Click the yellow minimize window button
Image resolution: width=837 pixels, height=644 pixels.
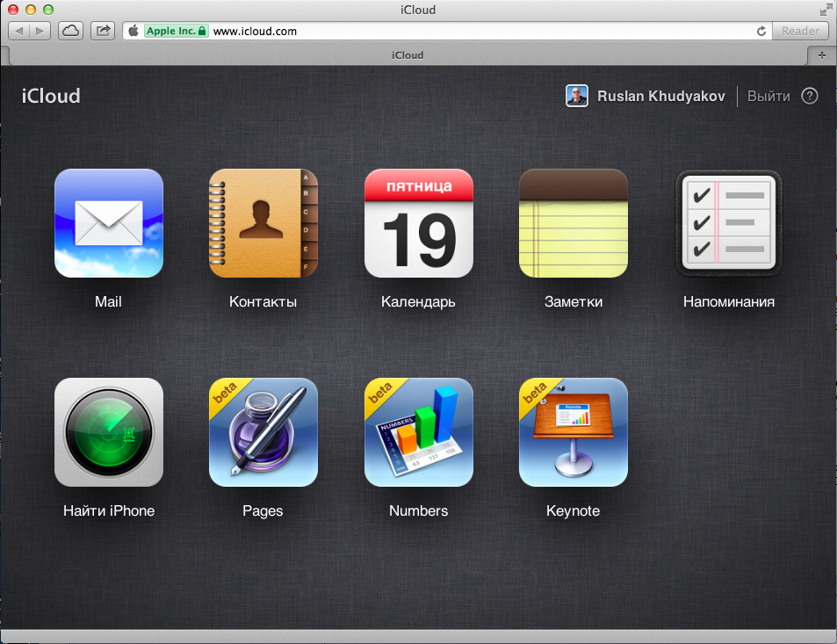click(x=31, y=10)
